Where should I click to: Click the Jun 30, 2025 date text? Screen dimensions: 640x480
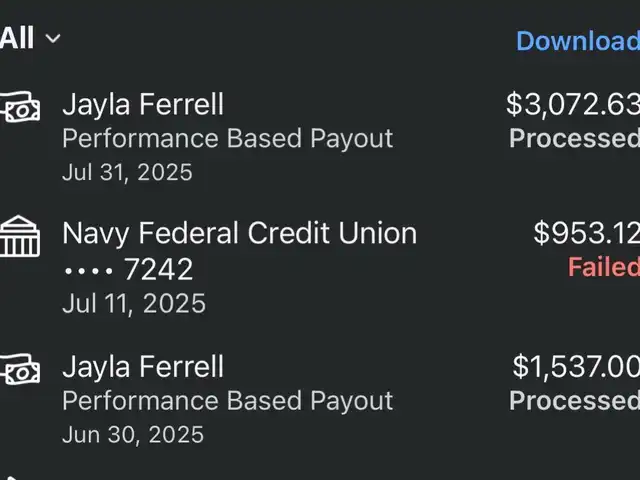click(x=133, y=435)
